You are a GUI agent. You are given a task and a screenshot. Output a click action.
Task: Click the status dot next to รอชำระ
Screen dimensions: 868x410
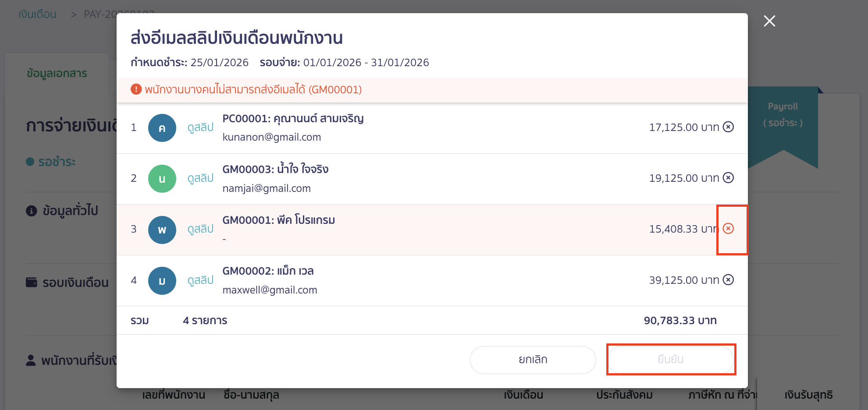[x=29, y=162]
